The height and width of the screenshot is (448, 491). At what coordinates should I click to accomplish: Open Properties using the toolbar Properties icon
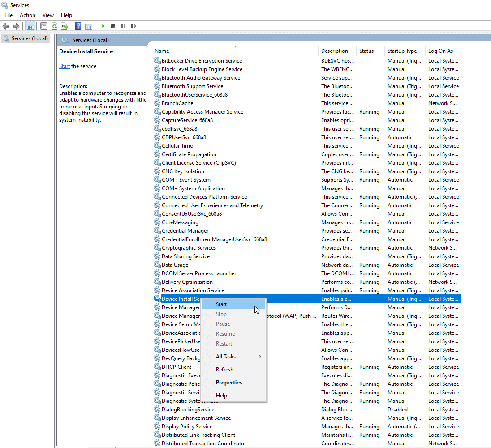[x=43, y=26]
